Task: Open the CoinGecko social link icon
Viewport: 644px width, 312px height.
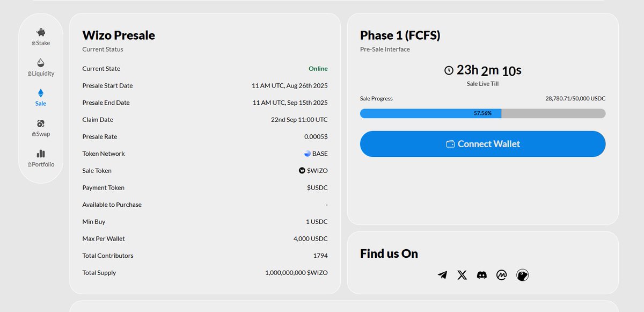Action: (x=522, y=275)
